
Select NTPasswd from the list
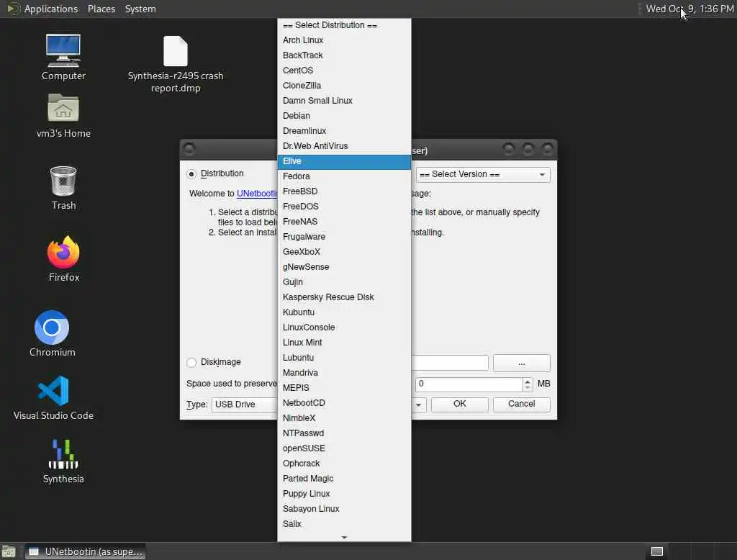tap(344, 433)
